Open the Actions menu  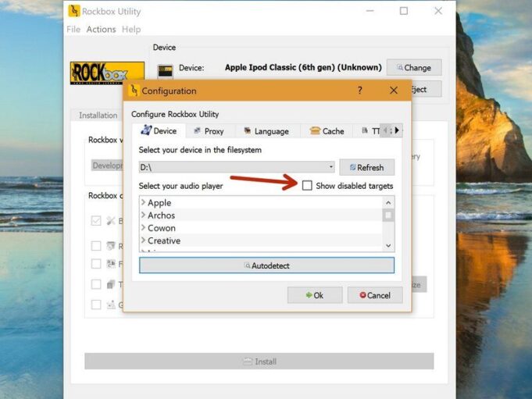101,30
